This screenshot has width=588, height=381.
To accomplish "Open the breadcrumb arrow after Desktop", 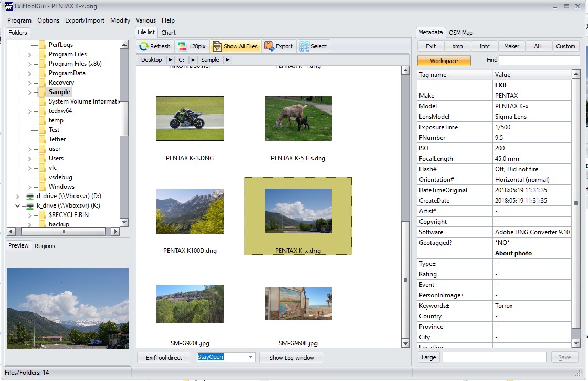I will (x=170, y=60).
